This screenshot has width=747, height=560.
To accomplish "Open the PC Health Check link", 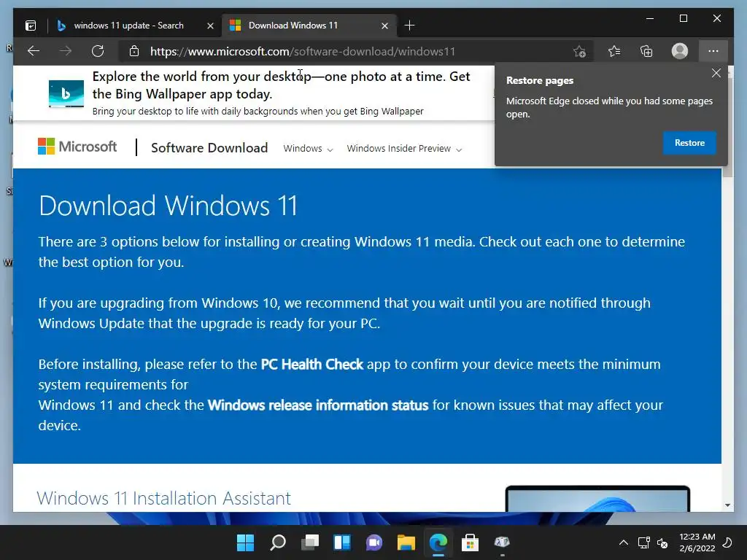I will click(x=312, y=365).
